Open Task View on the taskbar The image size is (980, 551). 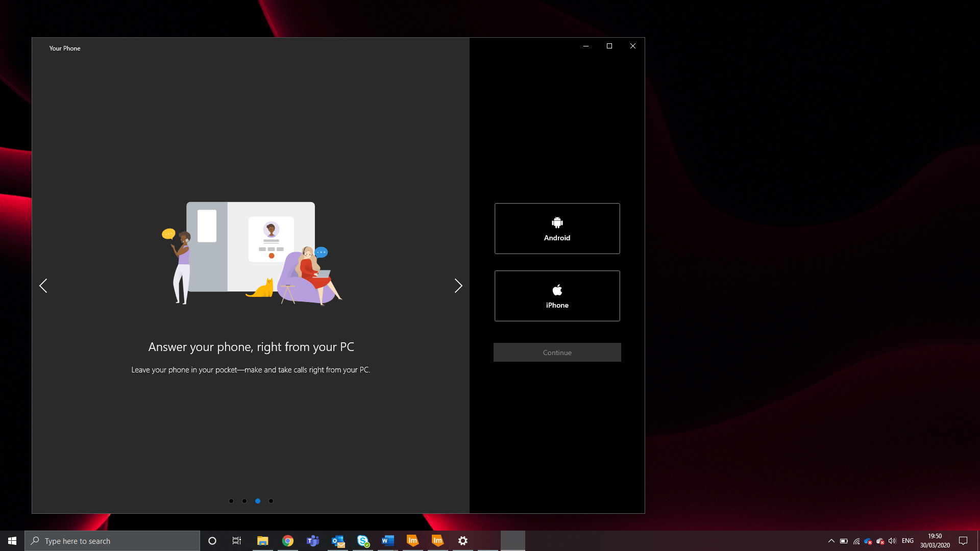(x=237, y=541)
